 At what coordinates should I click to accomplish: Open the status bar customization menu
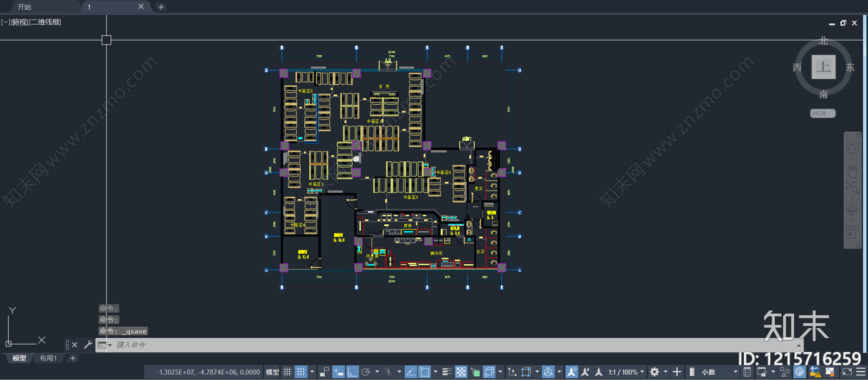[x=861, y=372]
